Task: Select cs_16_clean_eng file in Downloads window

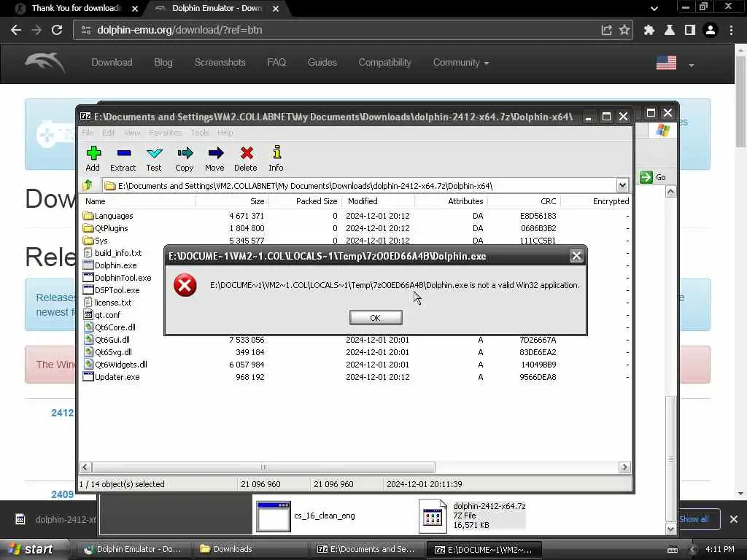Action: pyautogui.click(x=306, y=516)
